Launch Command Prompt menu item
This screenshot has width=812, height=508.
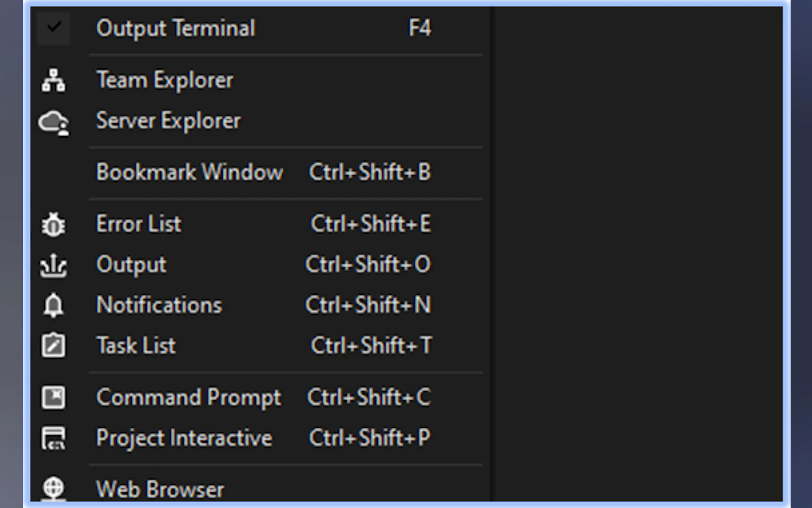click(x=260, y=397)
